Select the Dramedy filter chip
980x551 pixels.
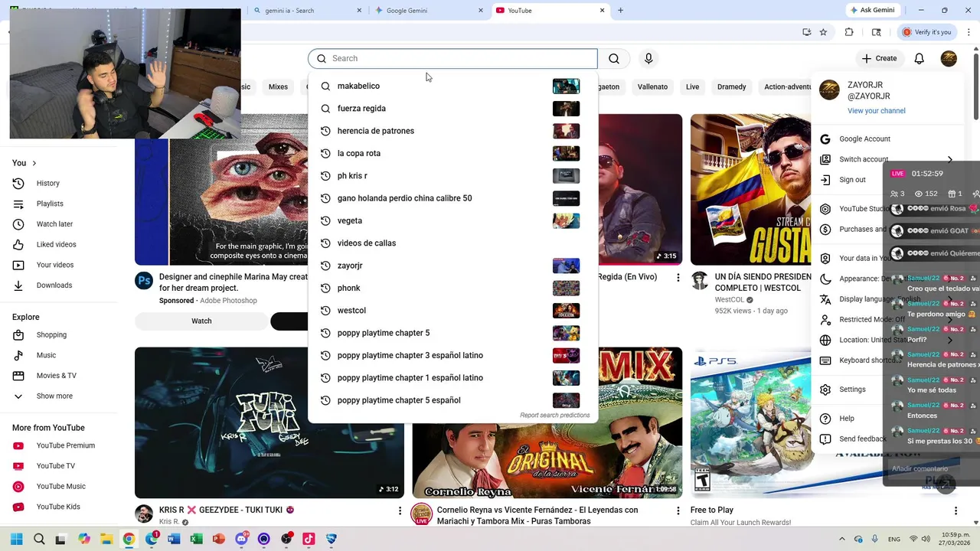coord(731,87)
